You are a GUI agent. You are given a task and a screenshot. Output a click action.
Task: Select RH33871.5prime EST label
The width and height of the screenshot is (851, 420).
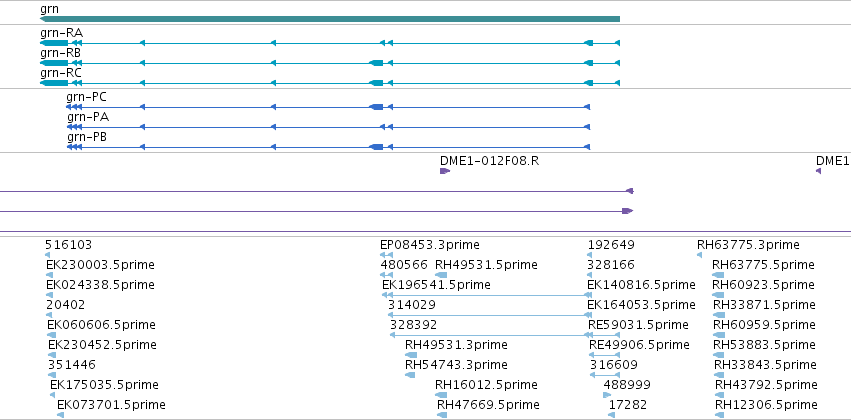click(764, 305)
